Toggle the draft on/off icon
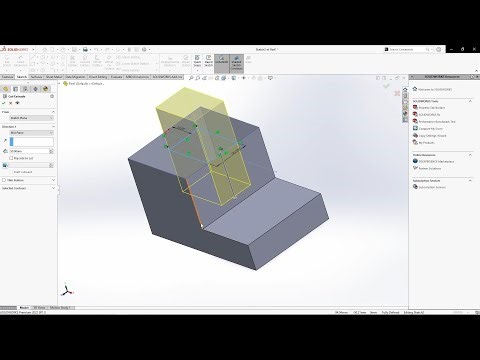Image resolution: width=480 pixels, height=360 pixels. click(x=5, y=165)
